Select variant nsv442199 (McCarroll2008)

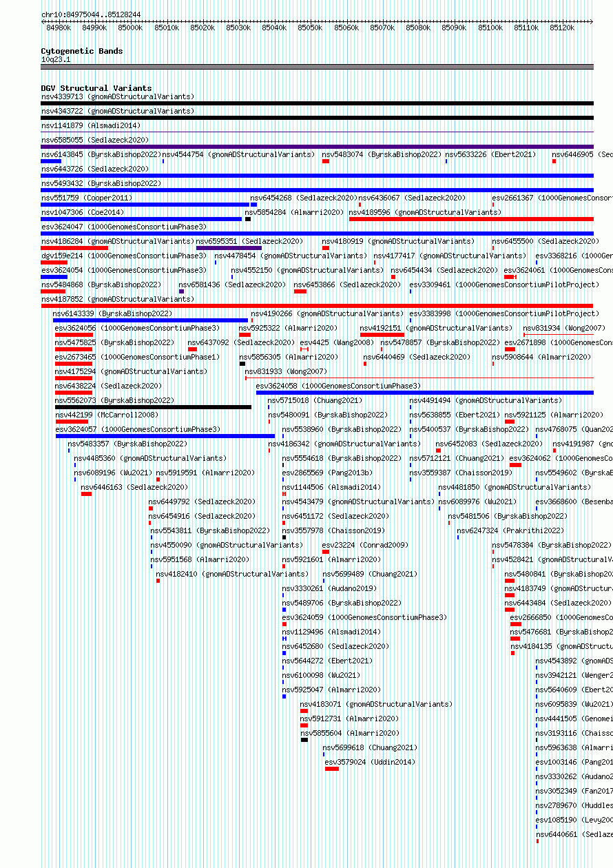[x=107, y=415]
